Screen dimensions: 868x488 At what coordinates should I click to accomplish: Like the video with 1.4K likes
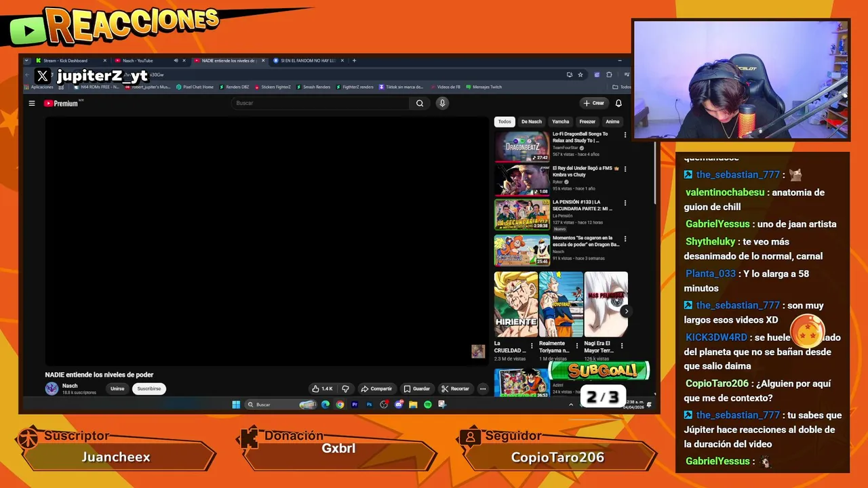pyautogui.click(x=322, y=388)
